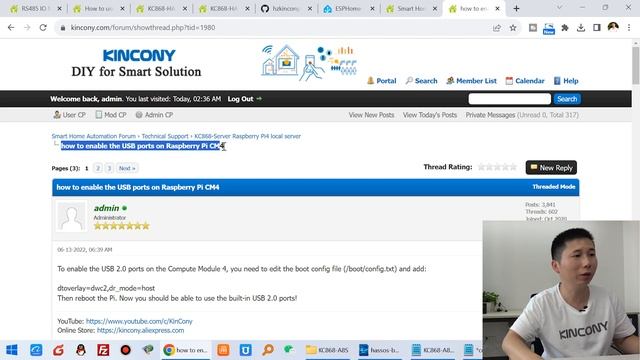640x360 pixels.
Task: Click the KinCony logo
Action: 139,56
